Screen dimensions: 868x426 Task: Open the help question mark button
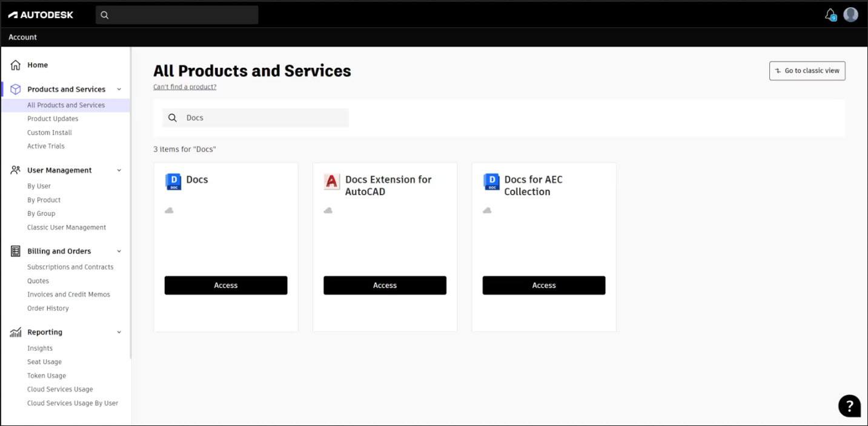[x=849, y=406]
